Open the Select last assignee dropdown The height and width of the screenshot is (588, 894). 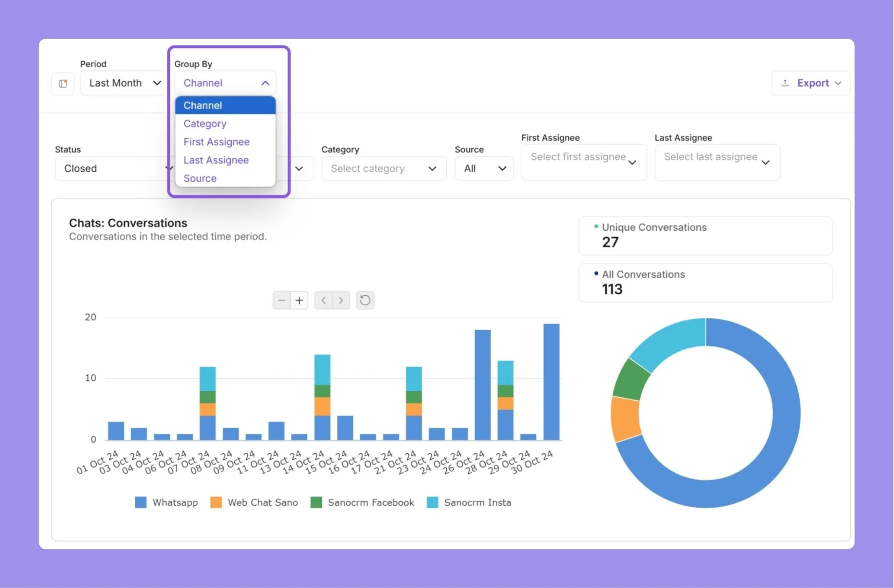717,163
